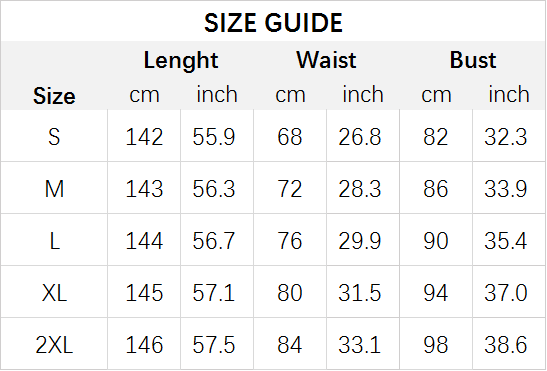Select the XL size row label
547x371 pixels.
tap(54, 293)
